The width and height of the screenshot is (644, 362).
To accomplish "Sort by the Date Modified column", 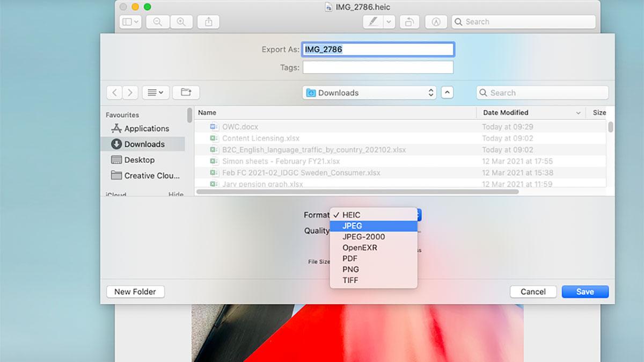I will click(531, 113).
